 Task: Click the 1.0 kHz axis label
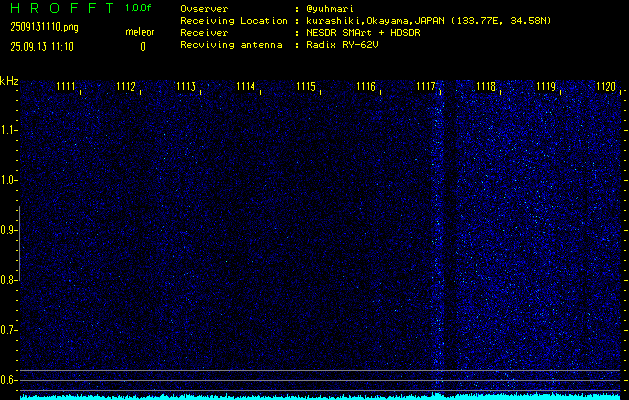coord(8,180)
